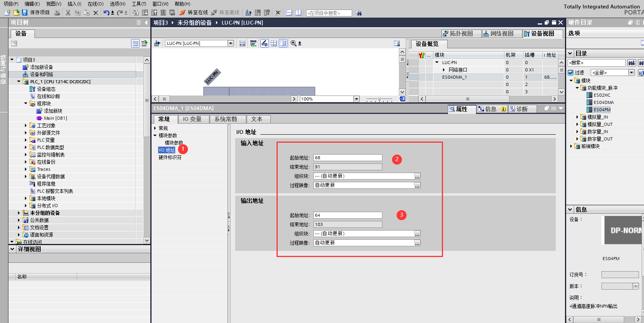This screenshot has width=644, height=323.
Task: Click the split editor horizontally icon
Action: (289, 13)
